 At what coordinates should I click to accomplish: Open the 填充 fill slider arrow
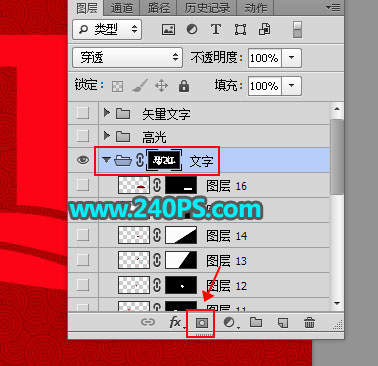coord(291,86)
